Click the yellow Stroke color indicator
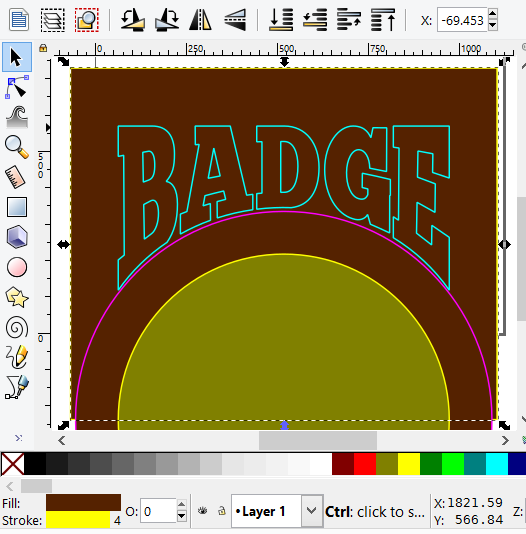This screenshot has height=534, width=526. [x=78, y=519]
